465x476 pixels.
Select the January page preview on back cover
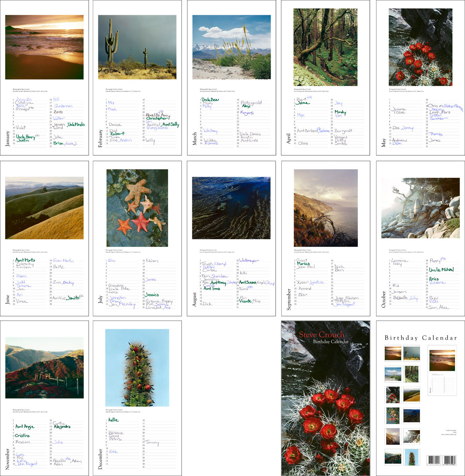tap(442, 370)
